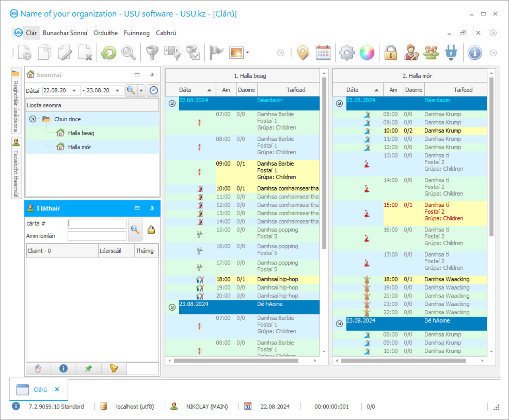Click the funnel filter icon
Viewport: 509px width, 420px height.
point(152,53)
